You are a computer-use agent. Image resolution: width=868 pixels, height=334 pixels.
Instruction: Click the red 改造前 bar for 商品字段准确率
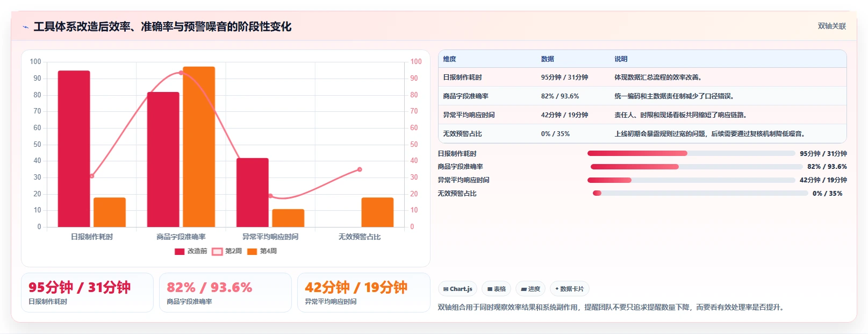coord(163,159)
